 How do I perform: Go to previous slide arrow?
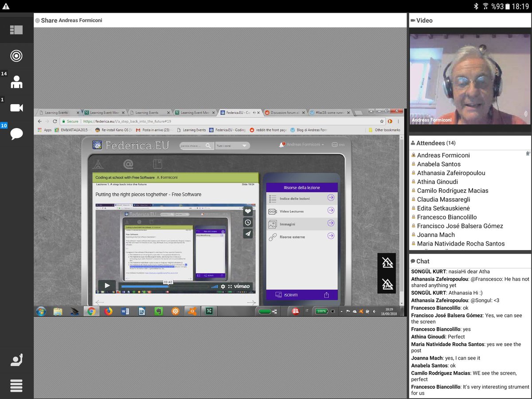(100, 302)
